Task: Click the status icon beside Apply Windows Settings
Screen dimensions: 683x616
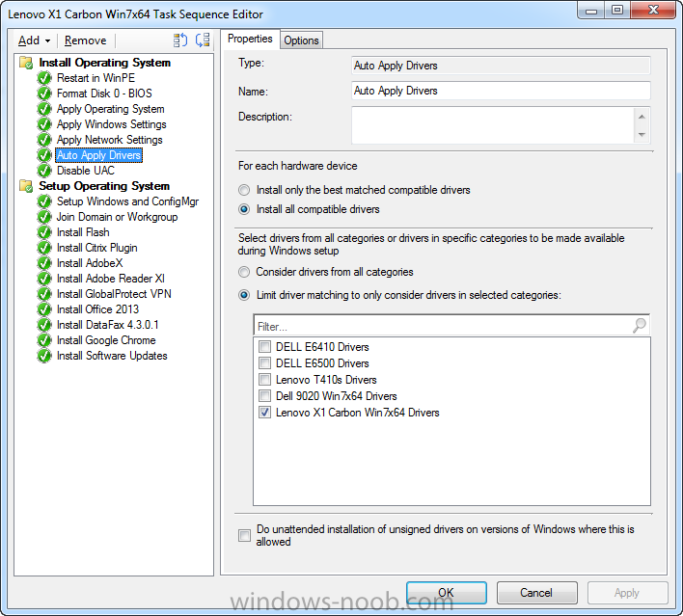Action: point(44,124)
